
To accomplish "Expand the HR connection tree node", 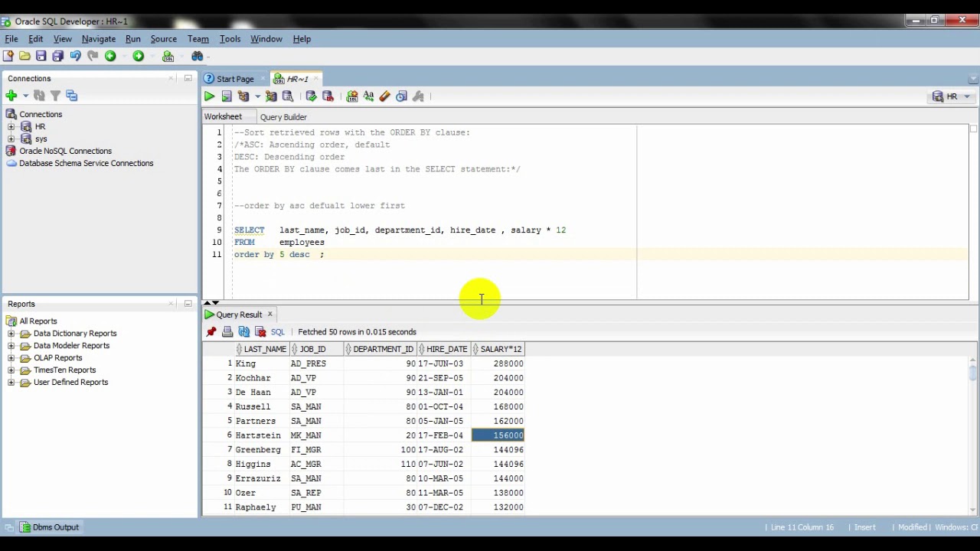I will pyautogui.click(x=11, y=126).
